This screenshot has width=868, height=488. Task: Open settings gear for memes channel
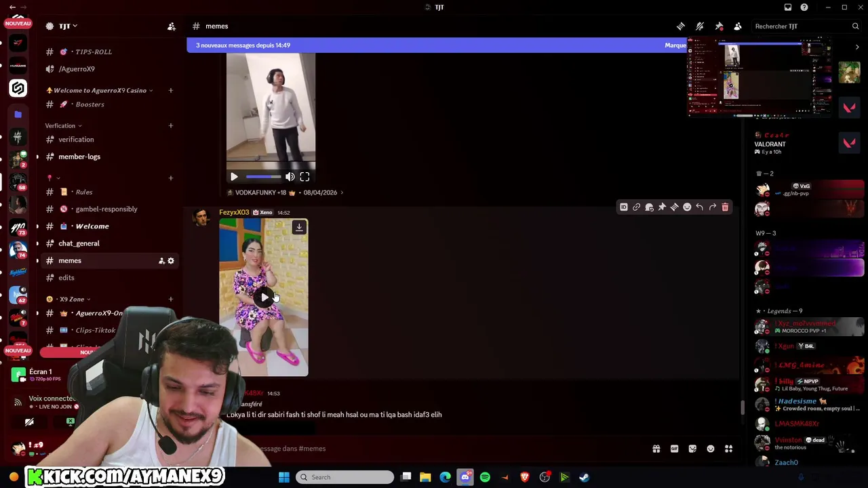click(x=171, y=261)
